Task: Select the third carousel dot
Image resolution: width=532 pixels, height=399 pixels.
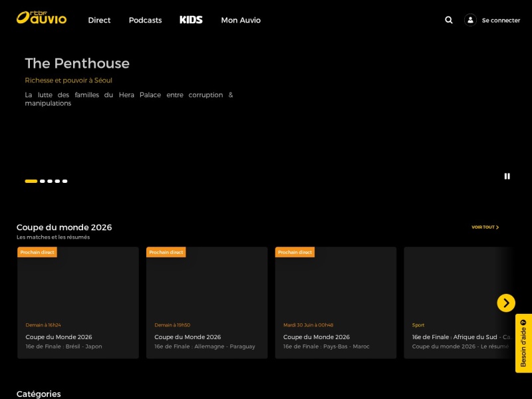Action: (50, 181)
